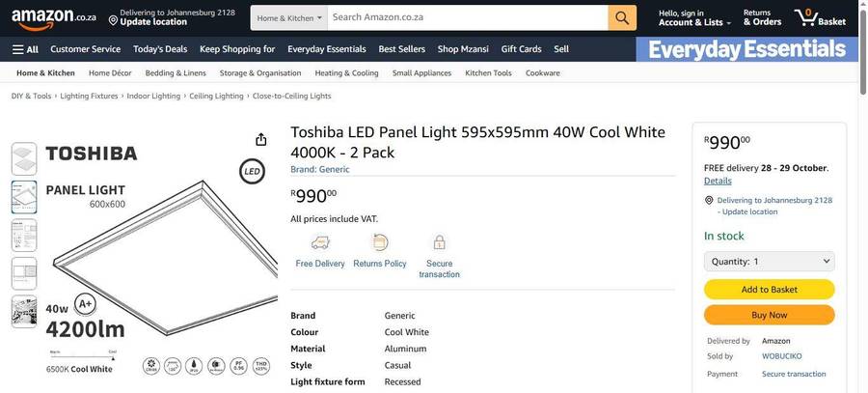The image size is (868, 393).
Task: Select the Small Appliances category tab
Action: click(421, 73)
